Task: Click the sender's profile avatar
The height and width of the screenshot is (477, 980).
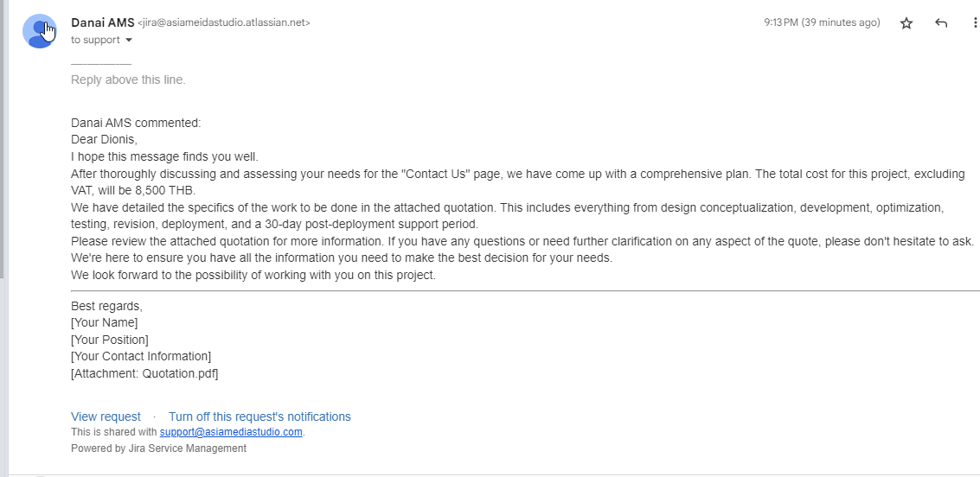Action: coord(40,30)
